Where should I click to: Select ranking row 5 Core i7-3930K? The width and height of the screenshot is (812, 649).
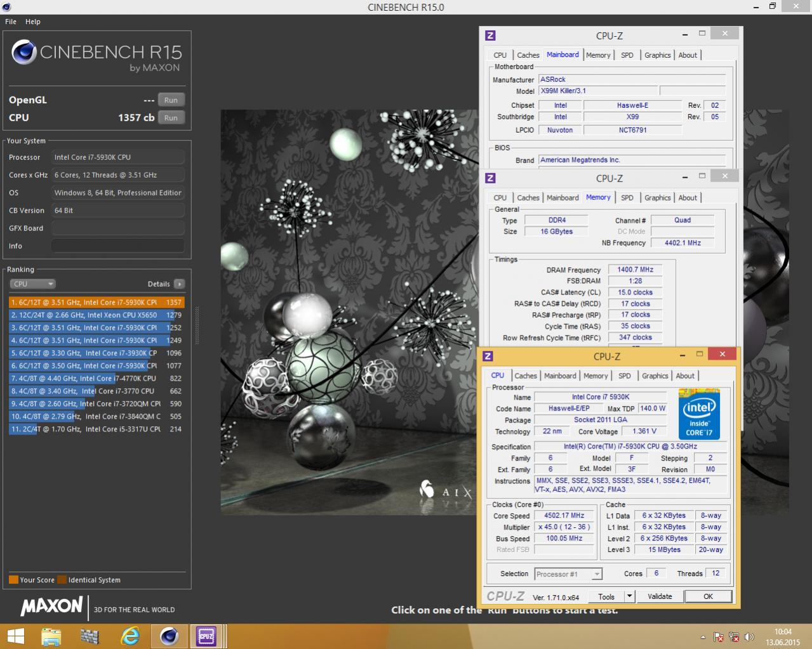96,353
